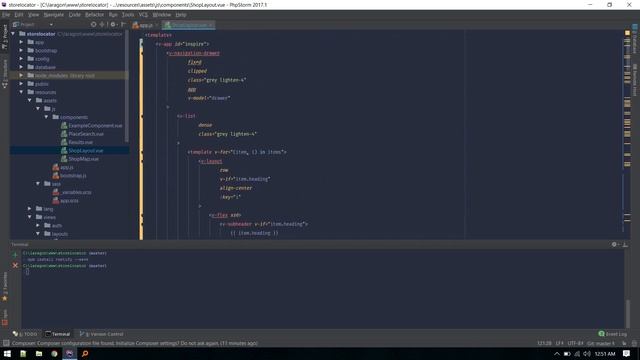
Task: Expand the public folder
Action: point(21,84)
